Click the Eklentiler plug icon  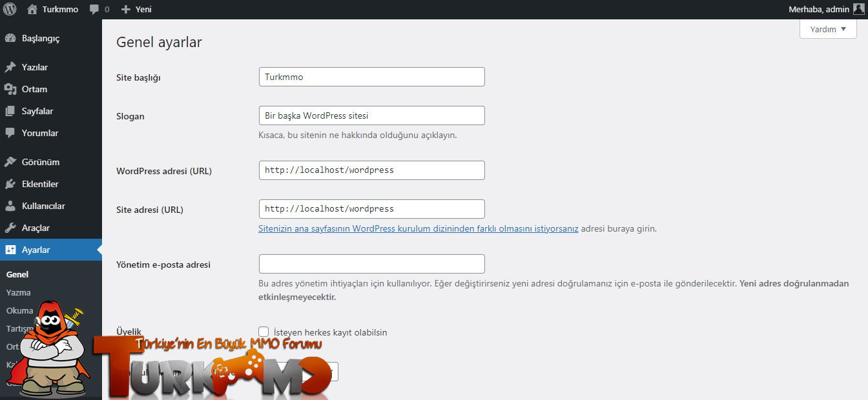[x=10, y=184]
